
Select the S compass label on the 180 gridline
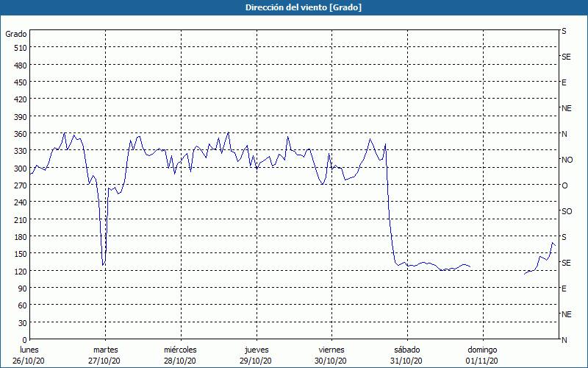click(564, 237)
